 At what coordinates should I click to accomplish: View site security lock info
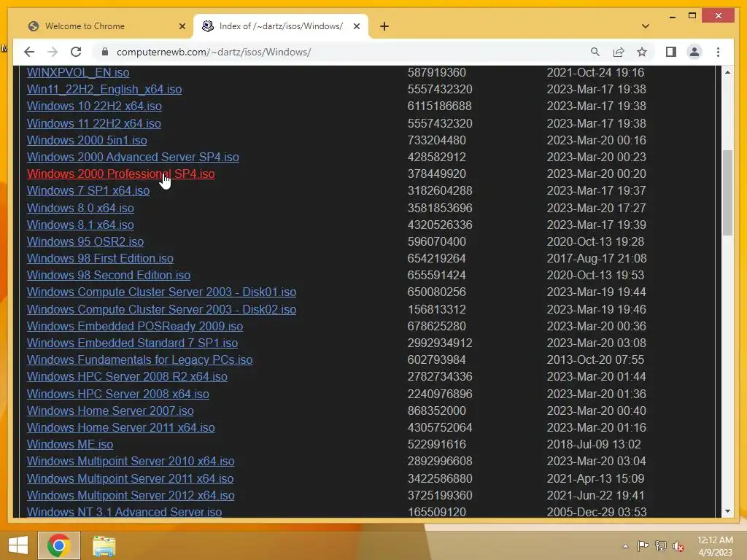(105, 52)
